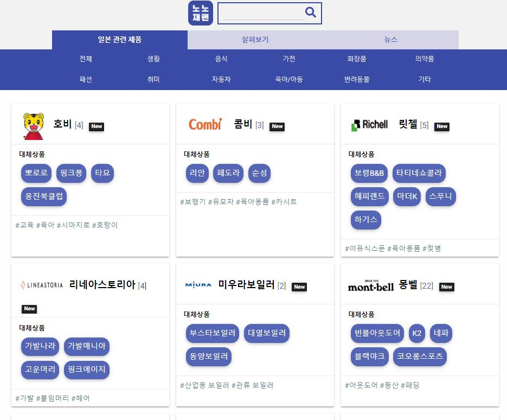This screenshot has height=420, width=507.
Task: Open the 몽벨 card title
Action: pyautogui.click(x=408, y=284)
